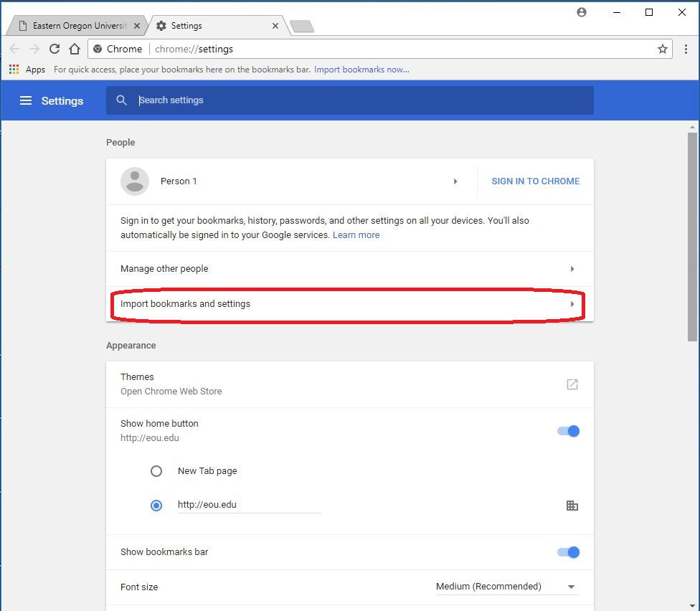The width and height of the screenshot is (700, 611).
Task: Open the Font size dropdown
Action: 506,587
